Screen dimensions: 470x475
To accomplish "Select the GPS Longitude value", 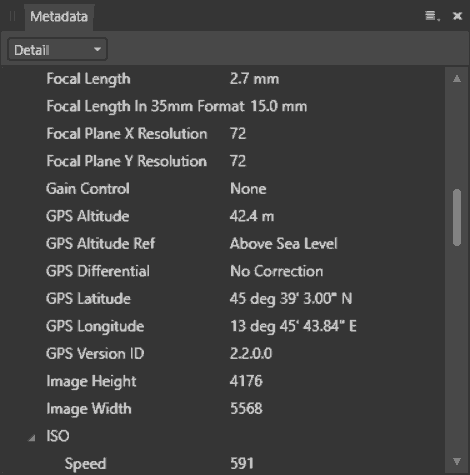I will click(x=293, y=326).
